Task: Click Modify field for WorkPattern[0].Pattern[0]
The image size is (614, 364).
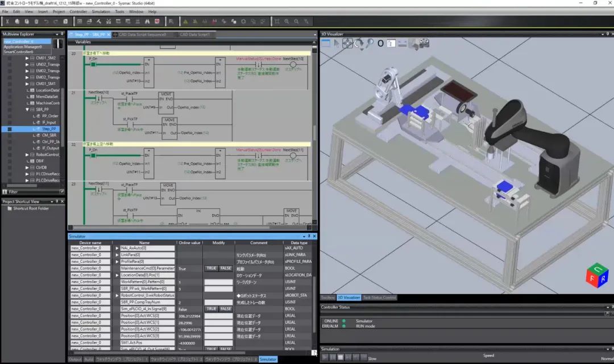Action: pyautogui.click(x=218, y=282)
